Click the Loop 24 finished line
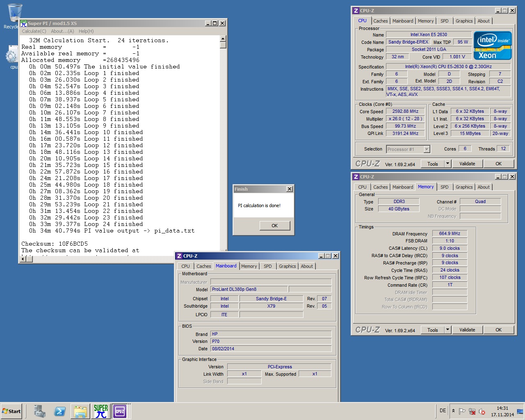This screenshot has width=525, height=420. [86, 224]
